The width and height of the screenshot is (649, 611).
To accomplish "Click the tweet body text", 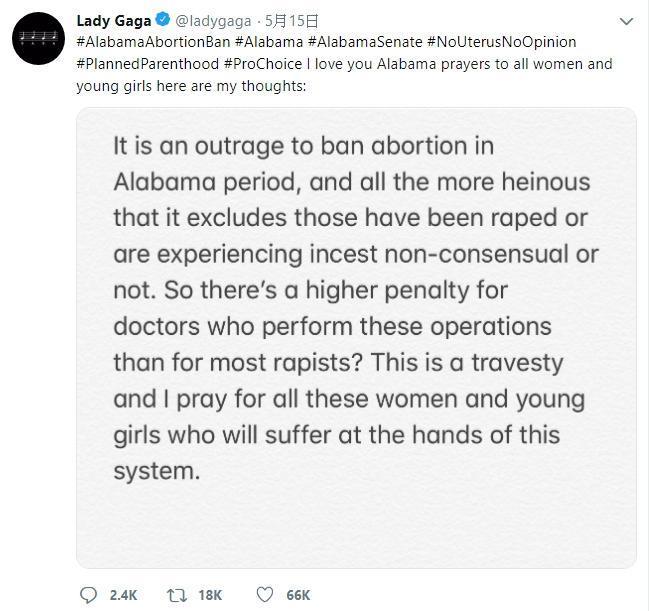I will coord(450,64).
